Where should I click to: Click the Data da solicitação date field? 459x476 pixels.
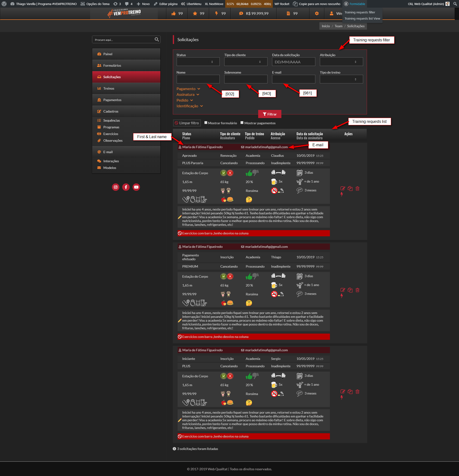(x=293, y=62)
